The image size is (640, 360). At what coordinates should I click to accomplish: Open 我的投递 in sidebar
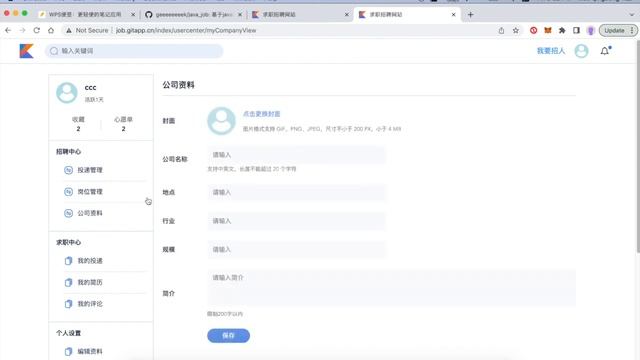pos(90,261)
